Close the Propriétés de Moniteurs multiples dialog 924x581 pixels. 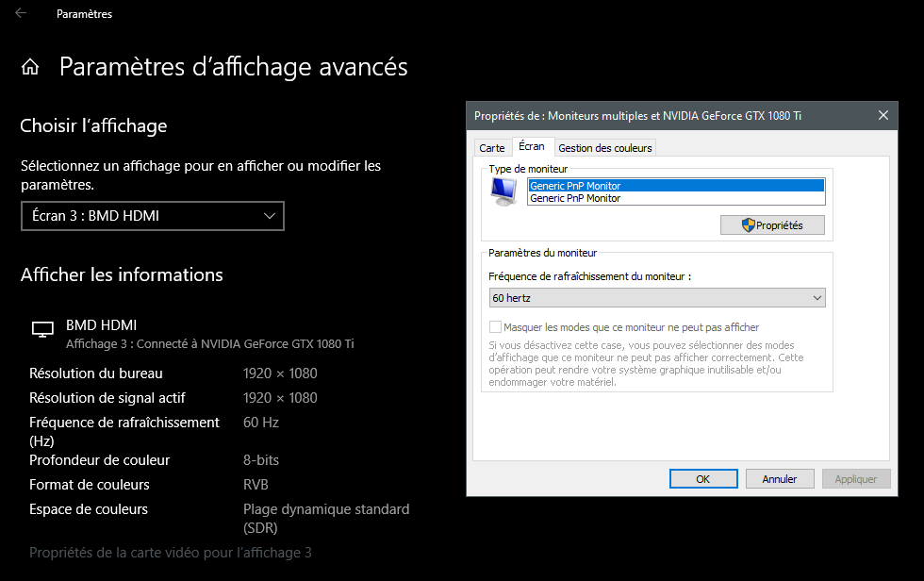pyautogui.click(x=883, y=115)
